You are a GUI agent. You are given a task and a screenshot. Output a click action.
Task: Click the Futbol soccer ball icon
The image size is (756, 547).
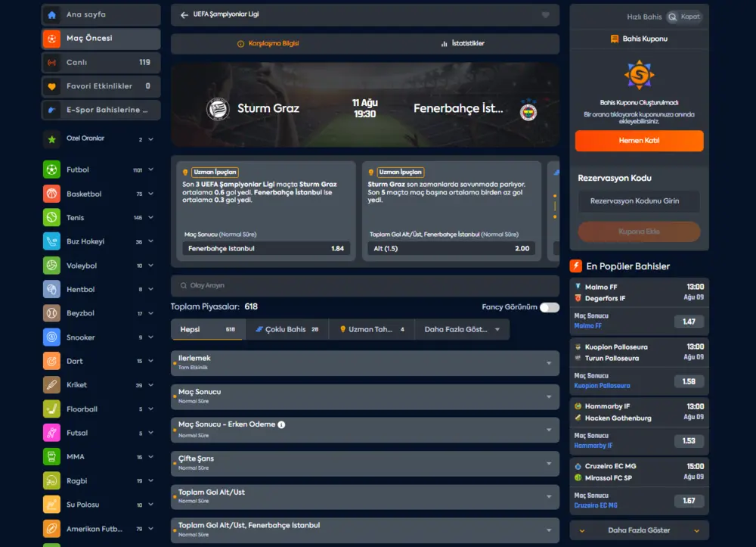tap(51, 169)
